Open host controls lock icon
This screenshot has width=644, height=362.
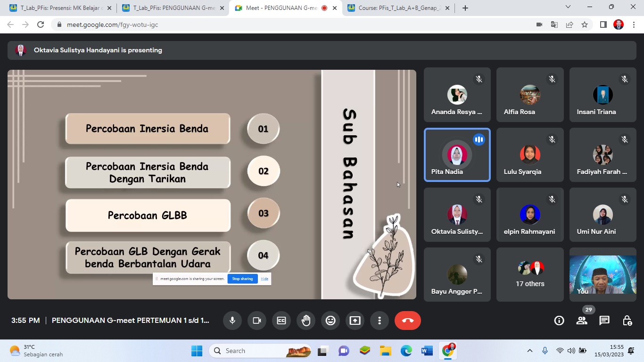click(627, 321)
